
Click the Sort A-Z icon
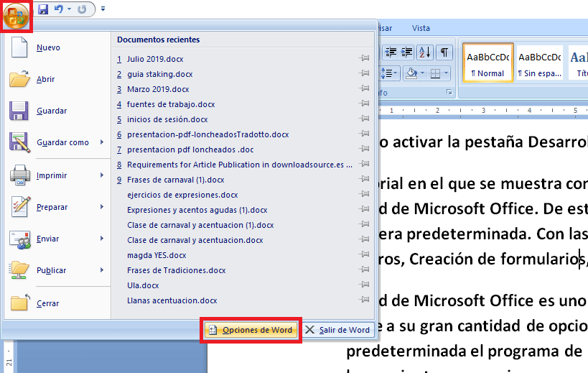(x=425, y=52)
